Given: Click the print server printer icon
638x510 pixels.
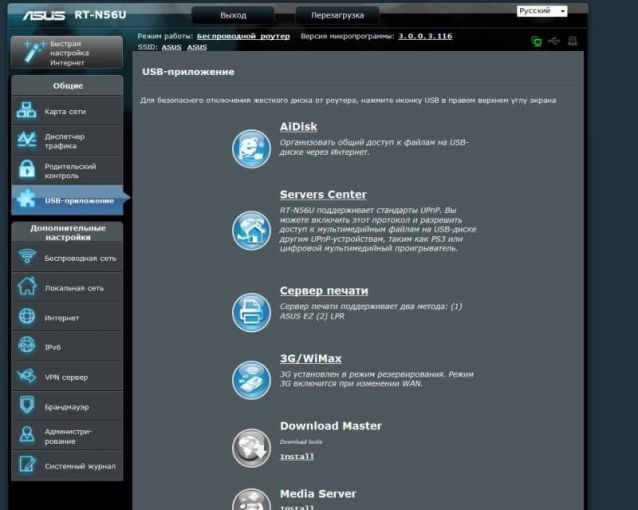Looking at the screenshot, I should pyautogui.click(x=251, y=312).
